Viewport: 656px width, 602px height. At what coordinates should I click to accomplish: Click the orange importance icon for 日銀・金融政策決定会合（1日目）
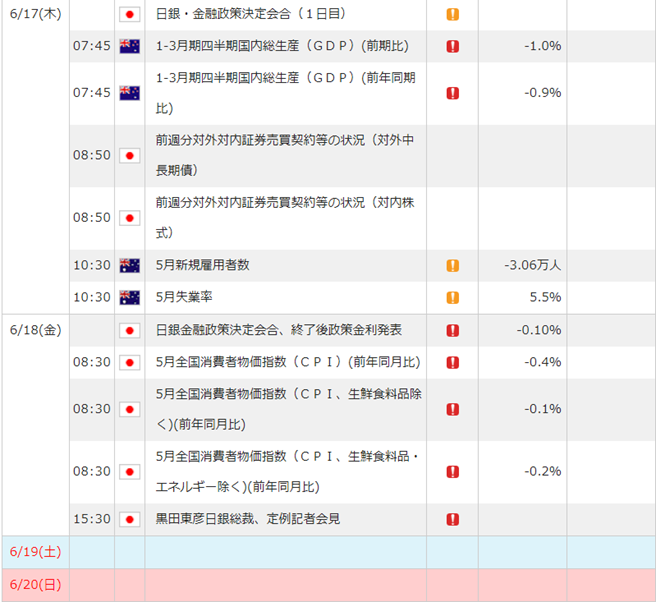453,15
